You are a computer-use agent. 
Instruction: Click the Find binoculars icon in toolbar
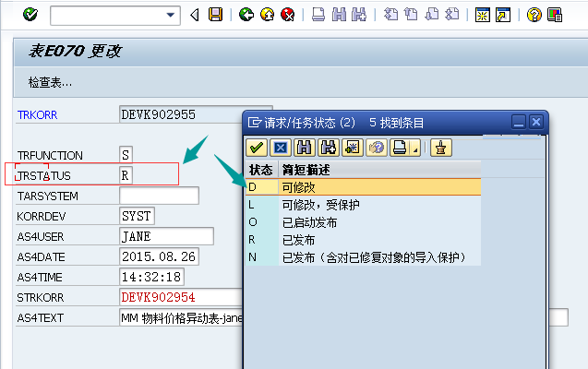(339, 15)
